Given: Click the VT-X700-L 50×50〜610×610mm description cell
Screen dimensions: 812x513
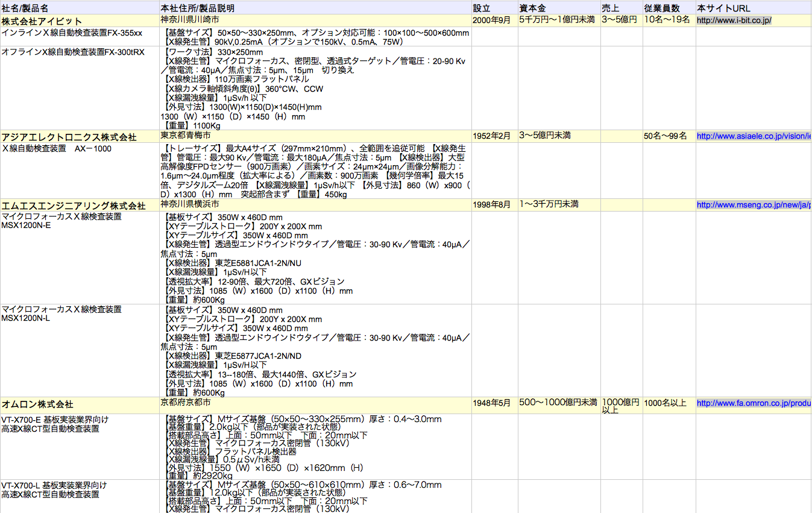Looking at the screenshot, I should (x=315, y=496).
